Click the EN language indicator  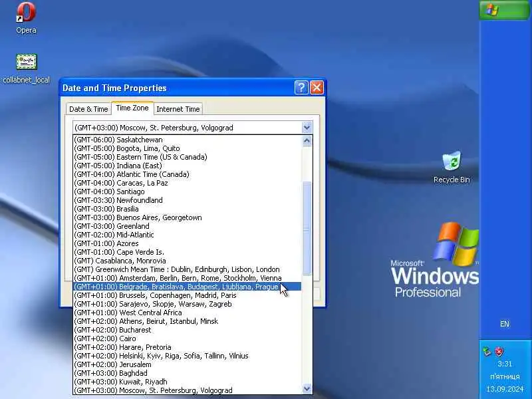click(x=505, y=324)
